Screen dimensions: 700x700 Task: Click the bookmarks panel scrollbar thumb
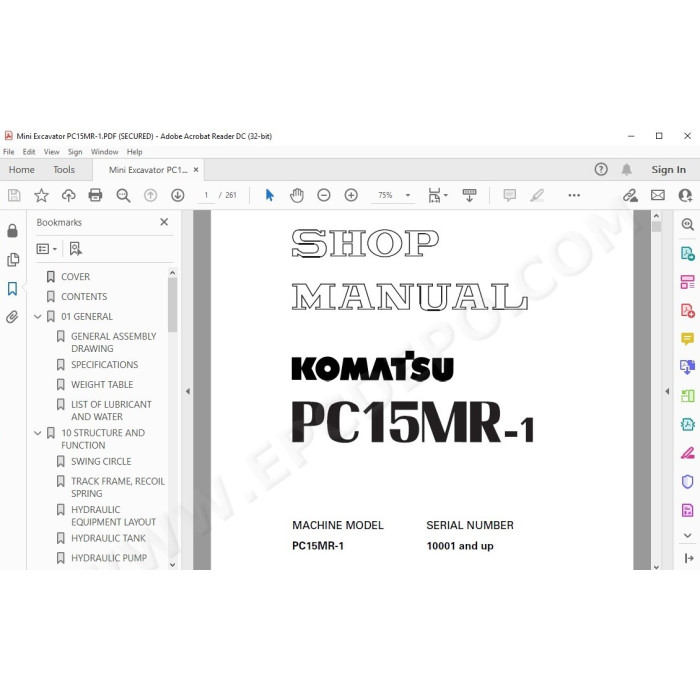point(172,305)
